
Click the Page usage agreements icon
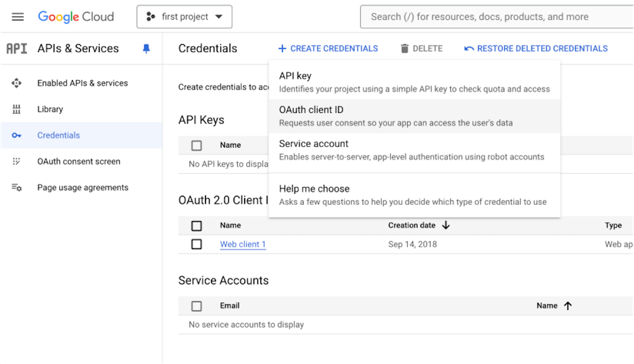(17, 188)
